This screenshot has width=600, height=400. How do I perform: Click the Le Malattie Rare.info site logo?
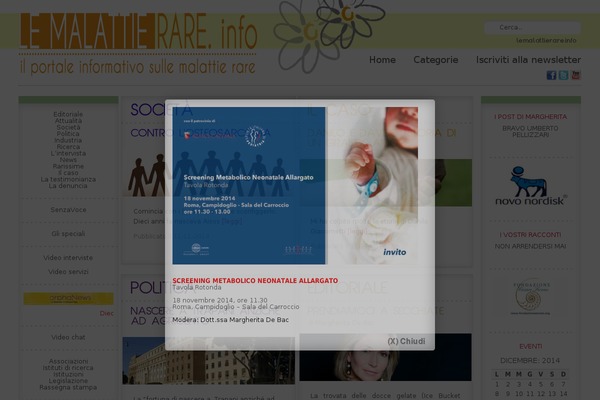139,43
